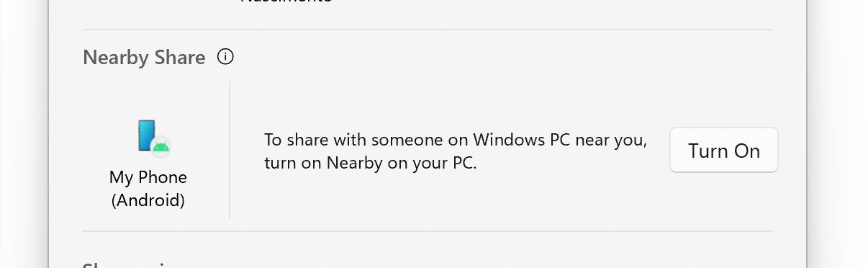
Task: Click the word 'Nearby' in the description text
Action: tap(354, 162)
